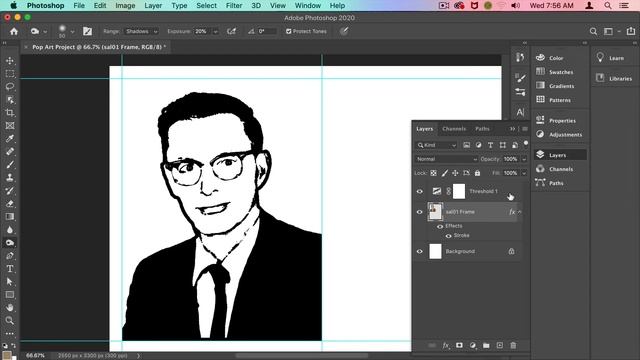
Task: Select the Rectangle shape tool
Action: (10, 295)
